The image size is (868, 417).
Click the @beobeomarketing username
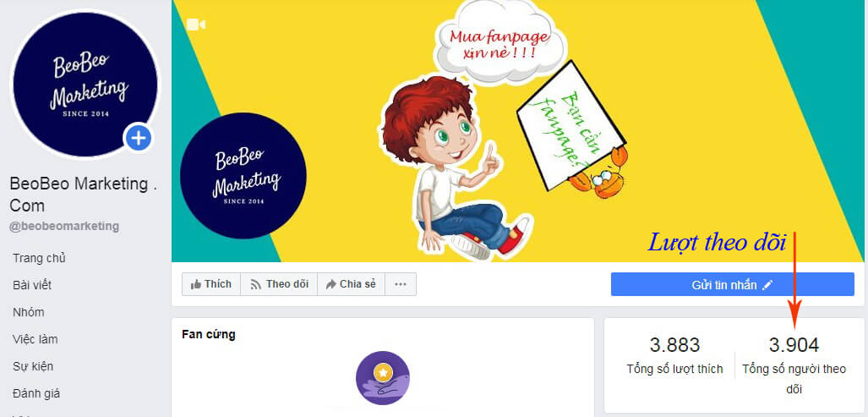click(64, 226)
